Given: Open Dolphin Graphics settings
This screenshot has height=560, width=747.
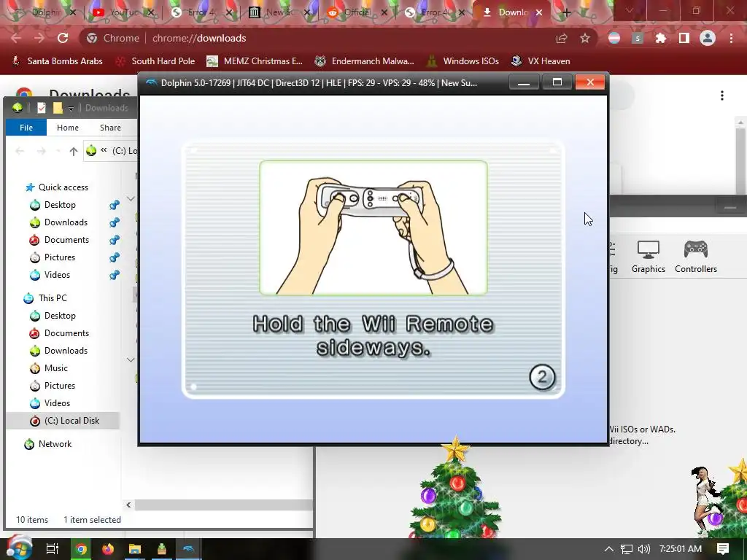Looking at the screenshot, I should coord(649,257).
